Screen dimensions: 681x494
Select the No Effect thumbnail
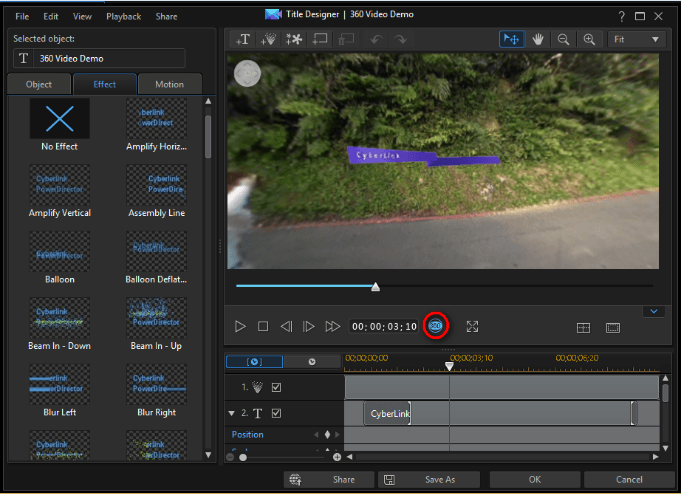click(60, 119)
